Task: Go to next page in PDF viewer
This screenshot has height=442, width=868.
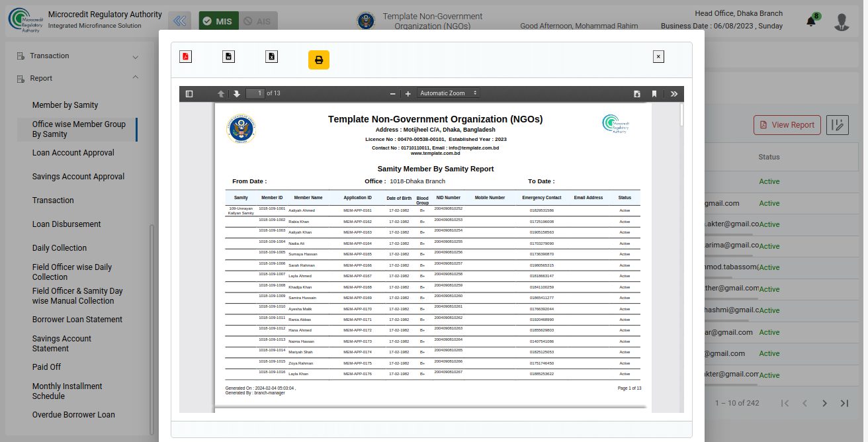Action: point(237,94)
